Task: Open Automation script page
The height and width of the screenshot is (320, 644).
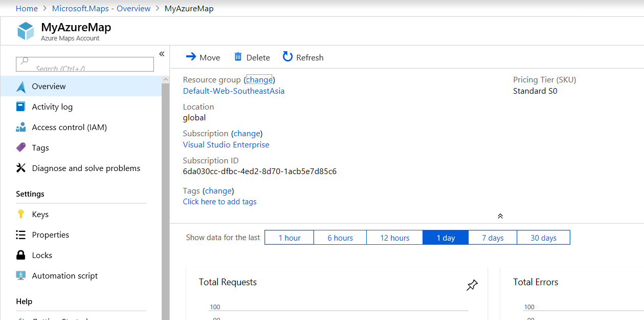Action: tap(81, 275)
